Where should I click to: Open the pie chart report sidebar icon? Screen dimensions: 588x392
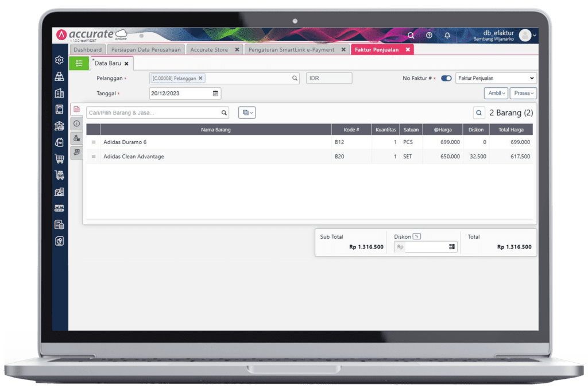(59, 241)
